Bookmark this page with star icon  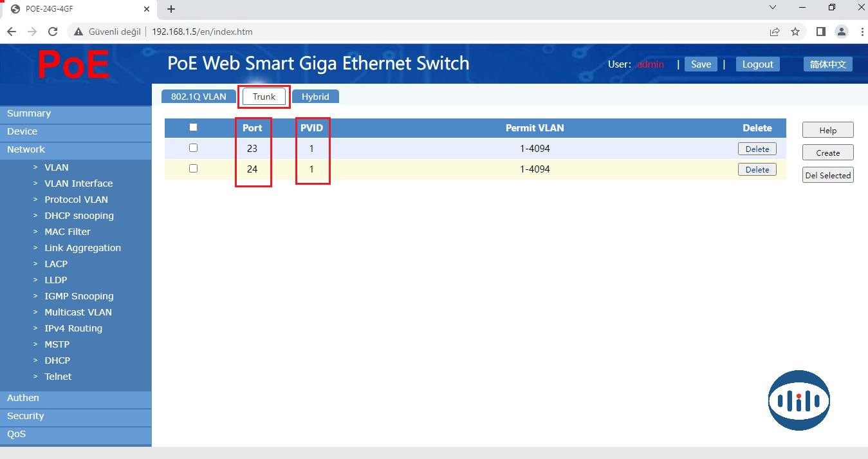(x=795, y=32)
